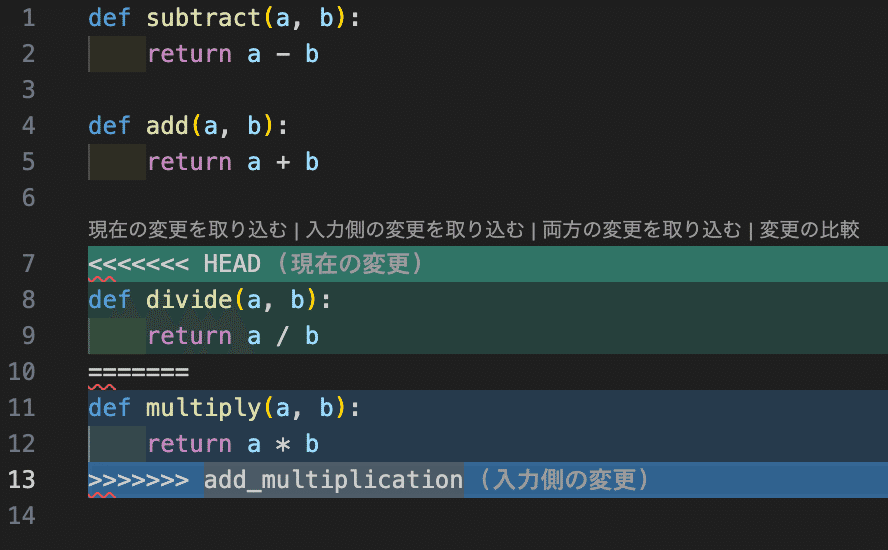Accept current change via 現在の変更を取り込む
888x550 pixels.
(187, 229)
